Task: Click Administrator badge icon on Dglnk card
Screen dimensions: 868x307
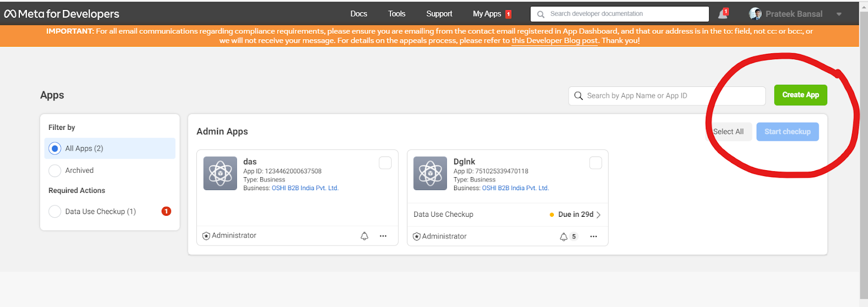Action: pos(417,236)
